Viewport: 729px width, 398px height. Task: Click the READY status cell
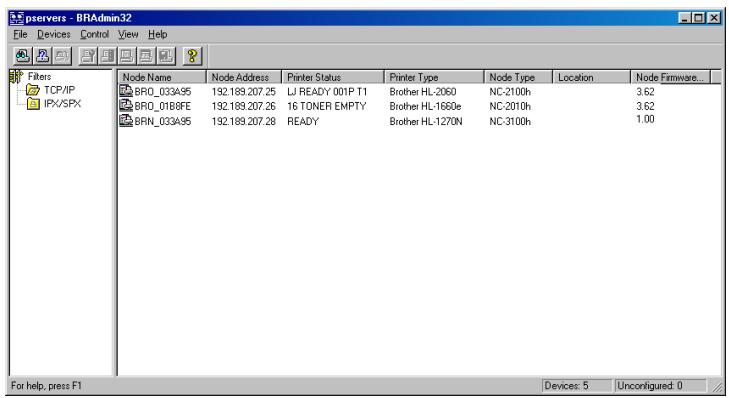coord(303,121)
